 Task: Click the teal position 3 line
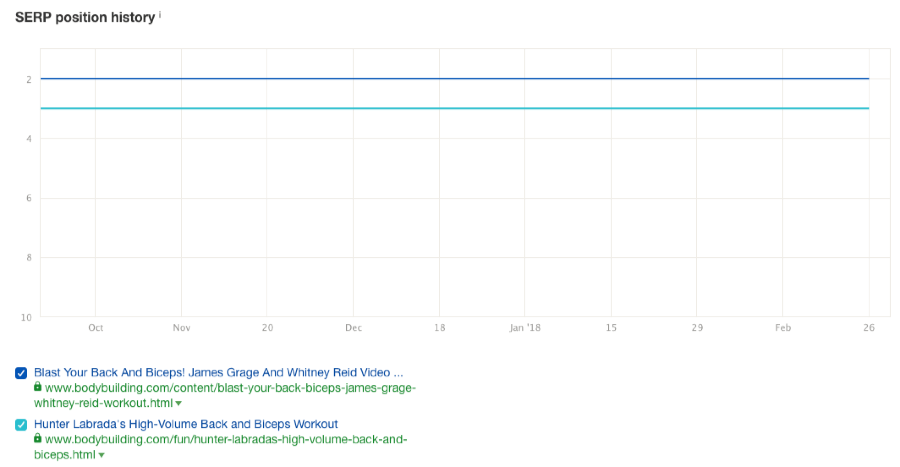450,108
